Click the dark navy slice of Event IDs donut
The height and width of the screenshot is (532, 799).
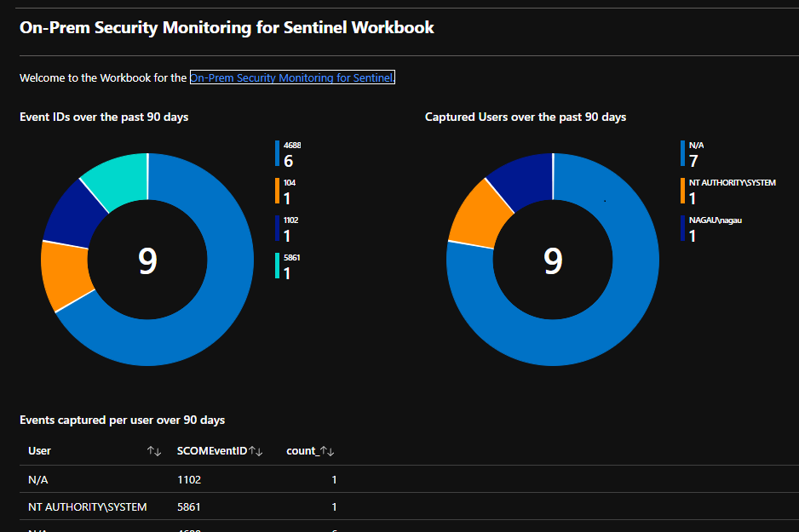pyautogui.click(x=72, y=215)
